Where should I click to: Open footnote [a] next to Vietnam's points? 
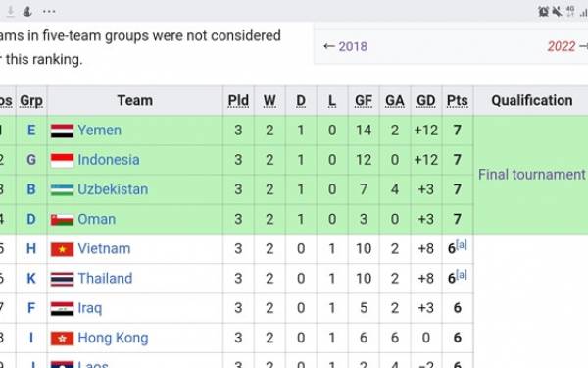pos(462,244)
